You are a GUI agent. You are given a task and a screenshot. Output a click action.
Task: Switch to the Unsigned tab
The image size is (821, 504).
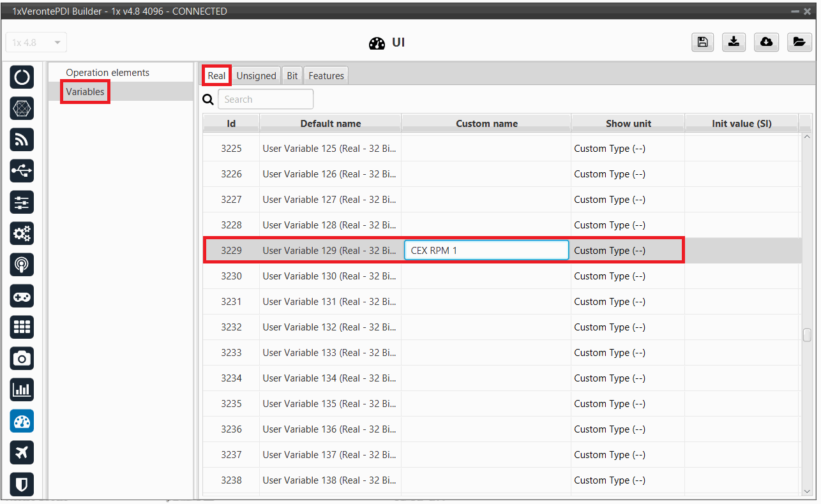[x=256, y=76]
